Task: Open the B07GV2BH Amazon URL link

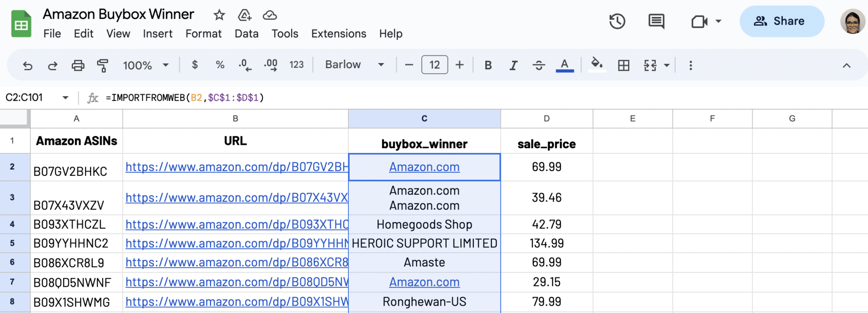Action: [236, 167]
